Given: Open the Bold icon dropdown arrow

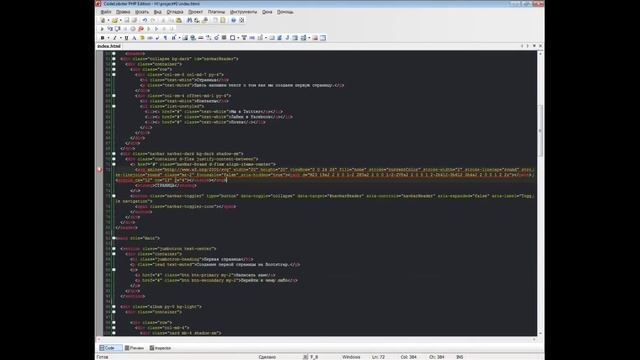Looking at the screenshot, I should [108, 38].
